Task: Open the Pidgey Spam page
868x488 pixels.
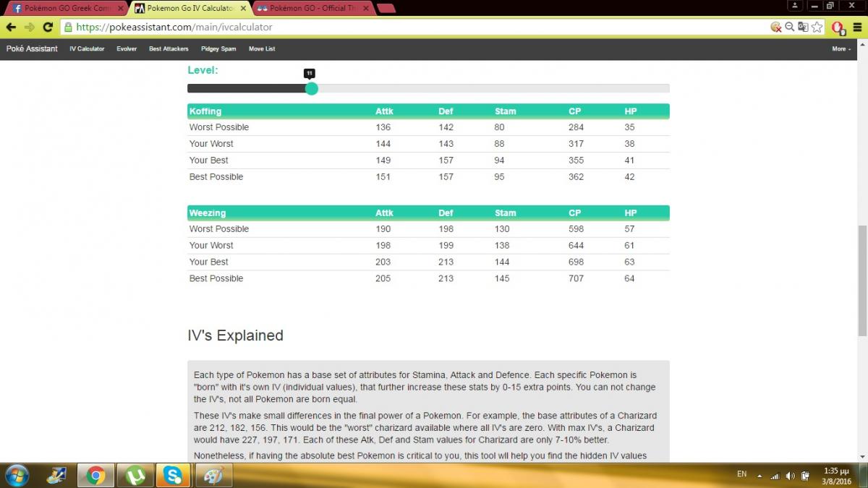Action: click(x=218, y=49)
